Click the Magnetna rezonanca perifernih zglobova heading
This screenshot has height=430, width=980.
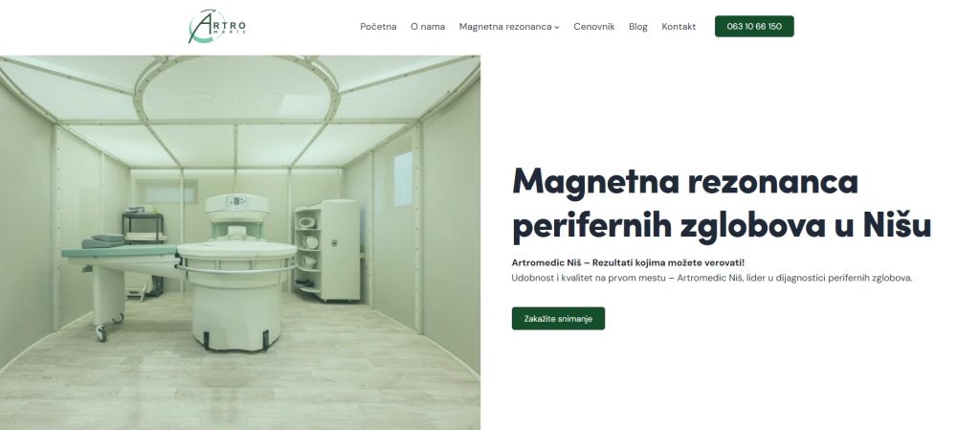(x=722, y=204)
